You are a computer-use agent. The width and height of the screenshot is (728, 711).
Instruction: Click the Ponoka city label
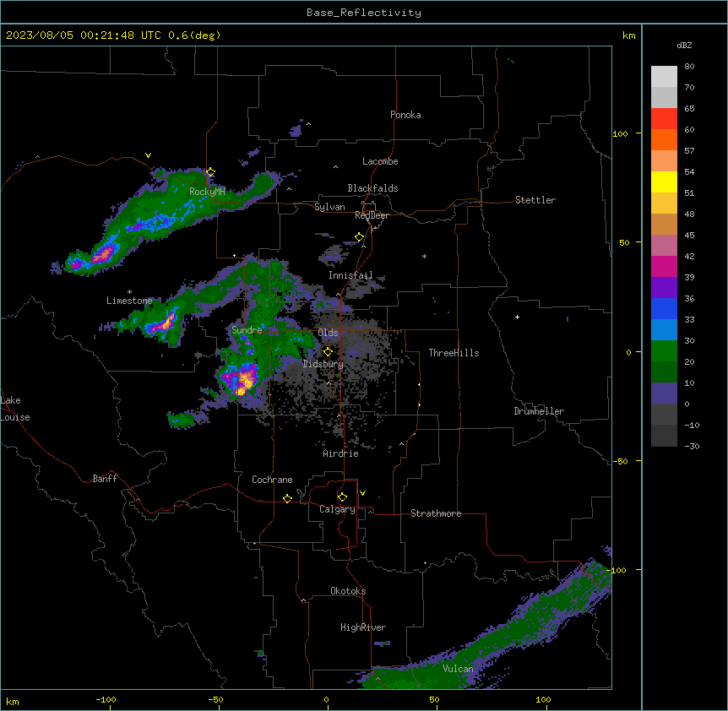point(405,115)
